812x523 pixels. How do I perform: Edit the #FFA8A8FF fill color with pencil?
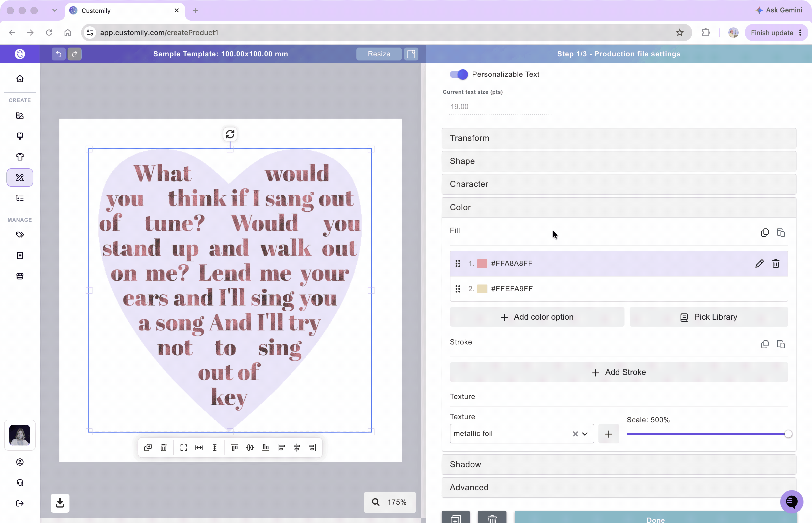click(x=760, y=264)
